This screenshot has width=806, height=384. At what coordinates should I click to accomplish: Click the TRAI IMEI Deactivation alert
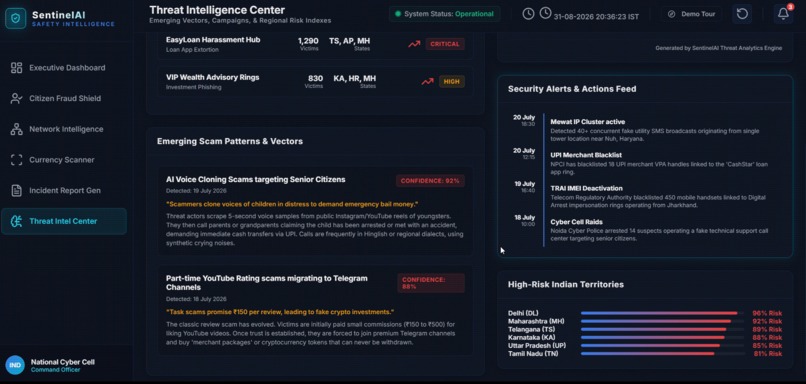tap(587, 188)
